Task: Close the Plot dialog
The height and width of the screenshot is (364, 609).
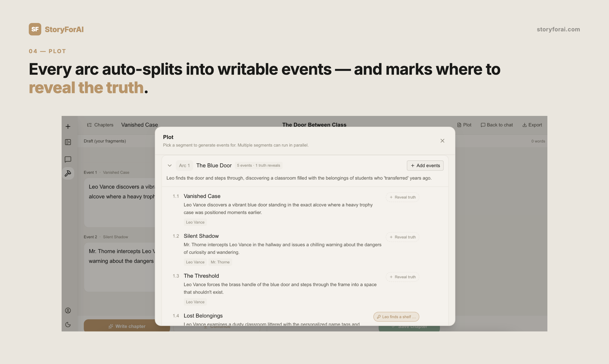Action: coord(442,141)
